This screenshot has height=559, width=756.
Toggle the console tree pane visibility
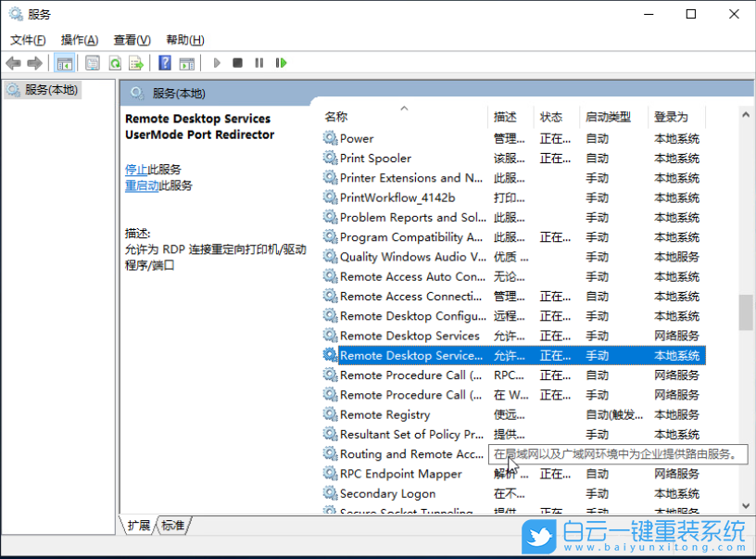coord(64,62)
